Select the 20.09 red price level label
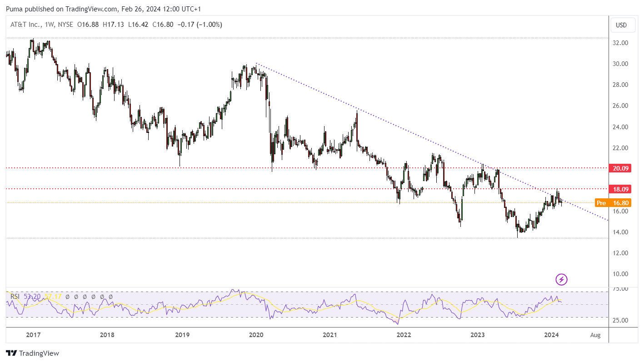The height and width of the screenshot is (363, 644). tap(621, 168)
